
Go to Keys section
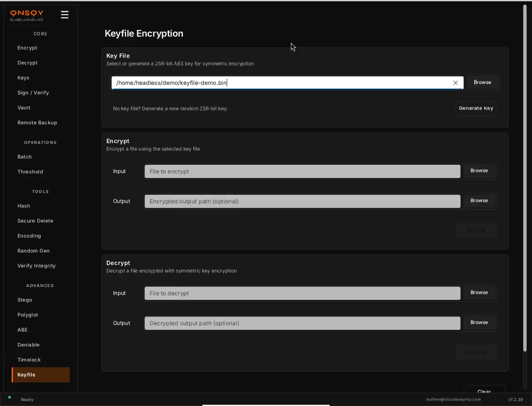point(41,78)
